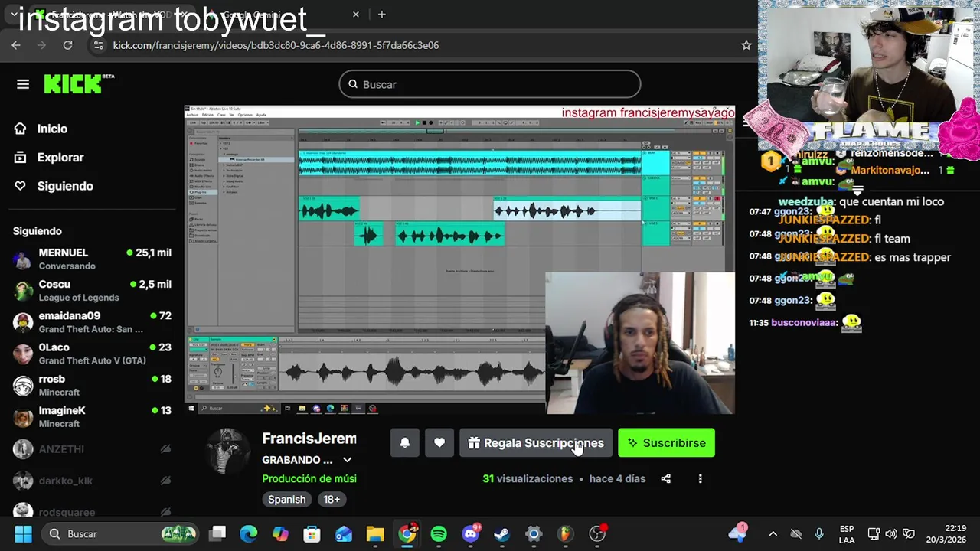980x551 pixels.
Task: Click busconoviaaa's username in chat
Action: pos(804,322)
